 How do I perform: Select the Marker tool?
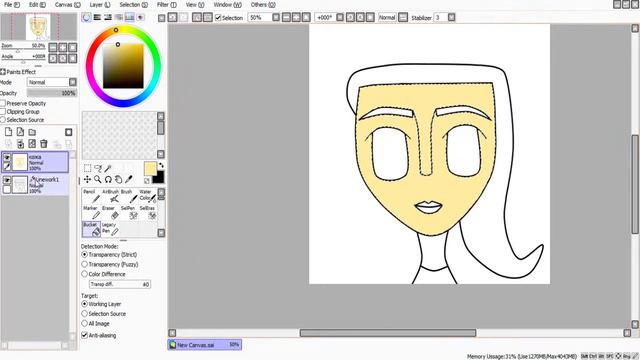click(91, 212)
